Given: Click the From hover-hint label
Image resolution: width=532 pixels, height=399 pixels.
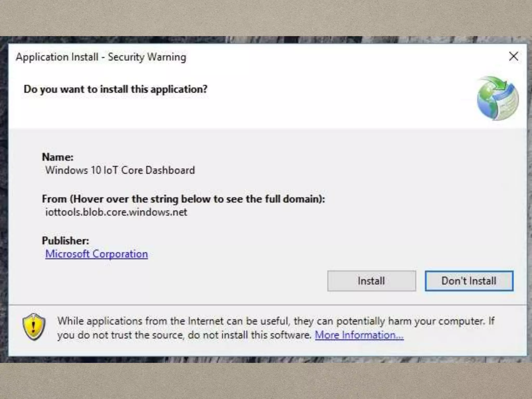Looking at the screenshot, I should coord(183,199).
